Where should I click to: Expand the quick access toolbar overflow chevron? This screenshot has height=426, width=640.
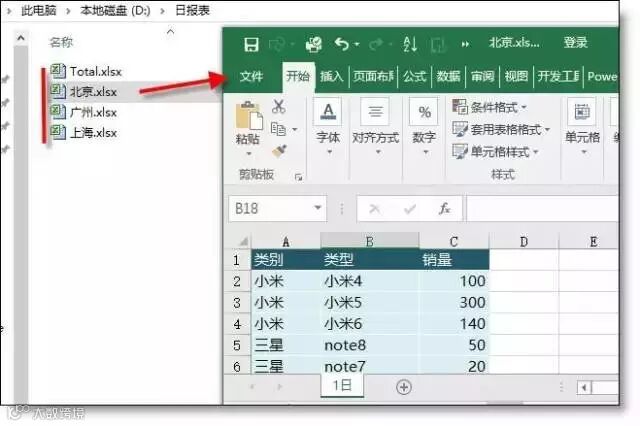pos(465,44)
